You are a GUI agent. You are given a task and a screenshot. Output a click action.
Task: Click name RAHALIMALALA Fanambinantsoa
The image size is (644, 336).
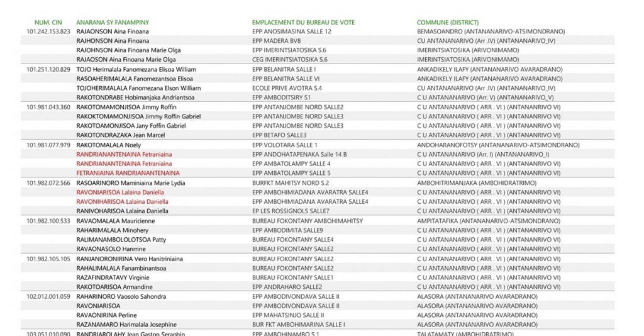[x=121, y=268]
